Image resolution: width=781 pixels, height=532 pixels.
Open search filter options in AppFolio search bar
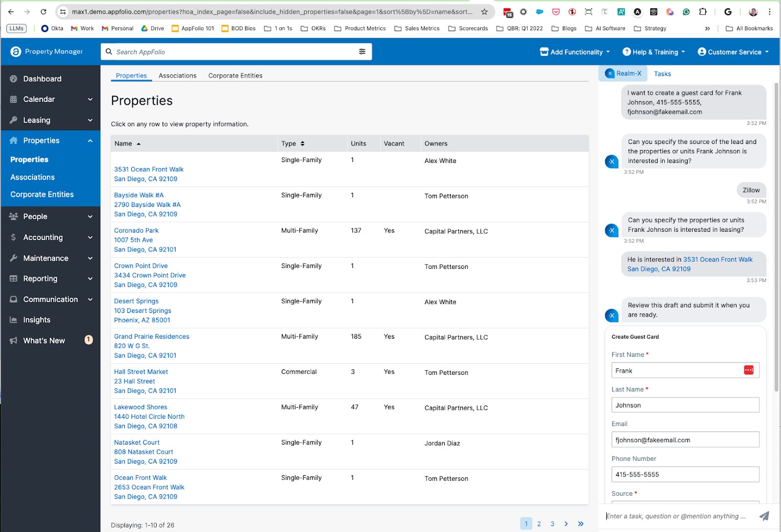click(362, 51)
